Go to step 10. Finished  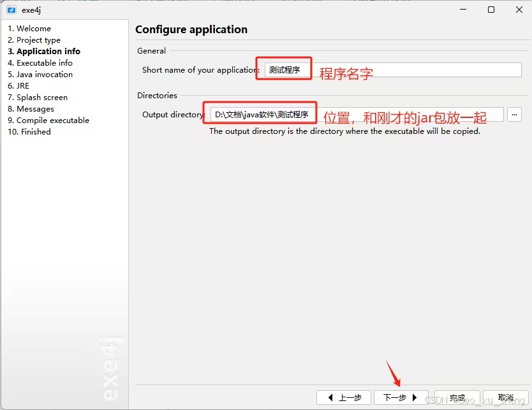click(x=29, y=132)
